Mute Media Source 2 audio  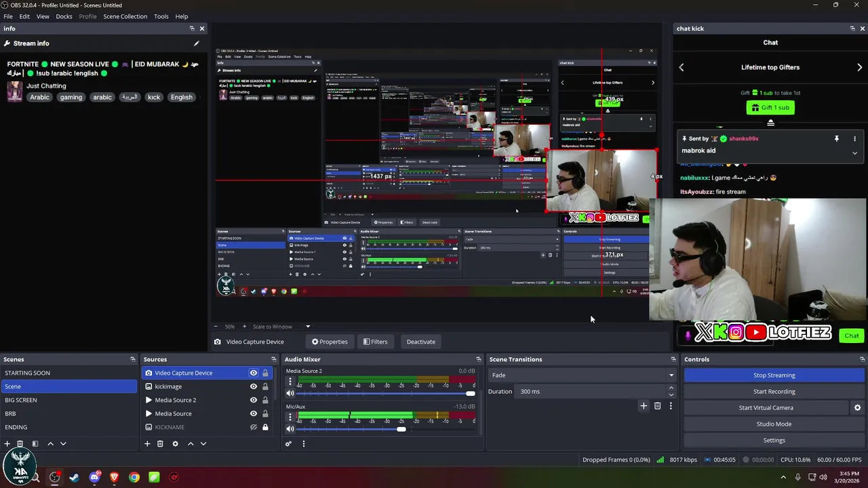(x=290, y=393)
